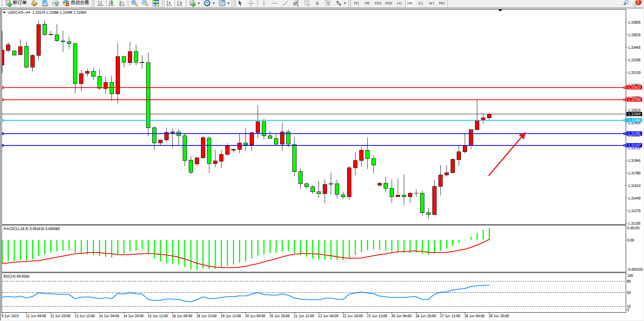The image size is (644, 321).
Task: Click the red 1.32923 price level label
Action: [x=634, y=88]
